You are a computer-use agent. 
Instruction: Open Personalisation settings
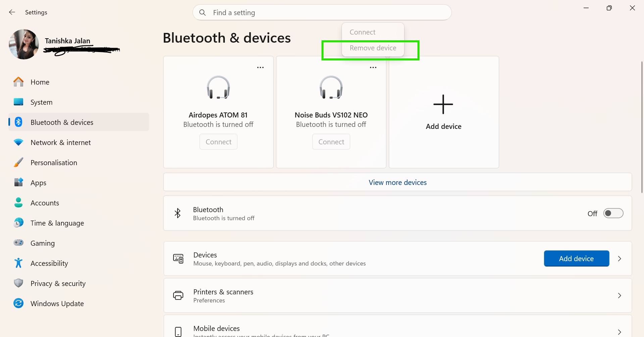79,162
